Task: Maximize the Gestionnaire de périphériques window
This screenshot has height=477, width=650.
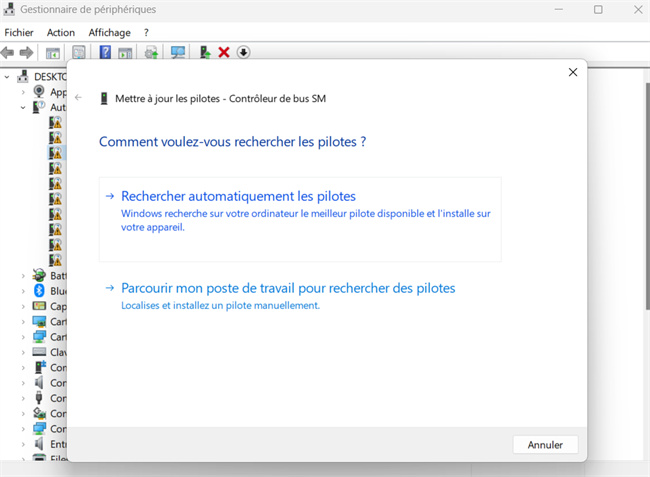Action: (598, 9)
